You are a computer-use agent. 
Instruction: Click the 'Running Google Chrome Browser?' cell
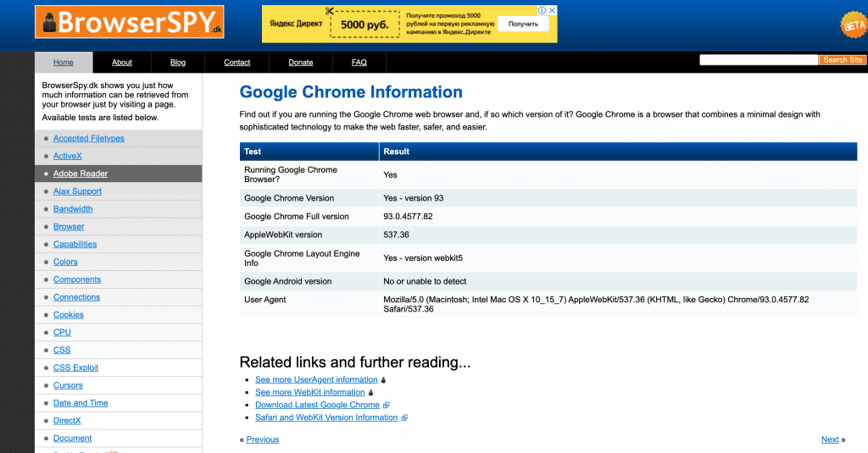point(309,174)
